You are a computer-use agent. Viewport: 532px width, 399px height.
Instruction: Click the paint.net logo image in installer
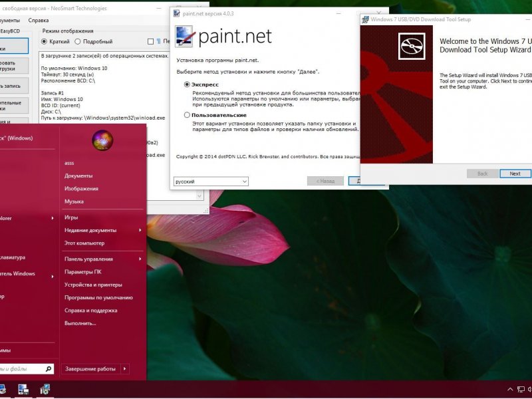184,37
